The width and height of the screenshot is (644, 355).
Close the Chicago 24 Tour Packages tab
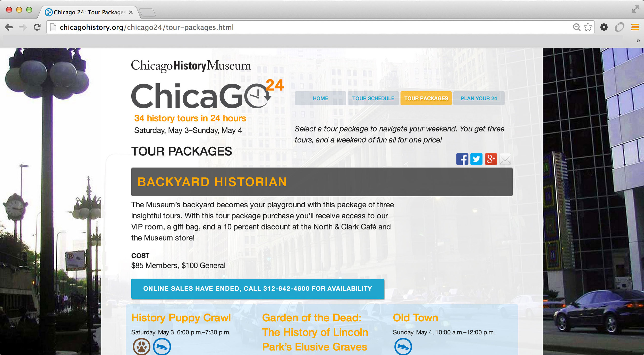pyautogui.click(x=131, y=12)
